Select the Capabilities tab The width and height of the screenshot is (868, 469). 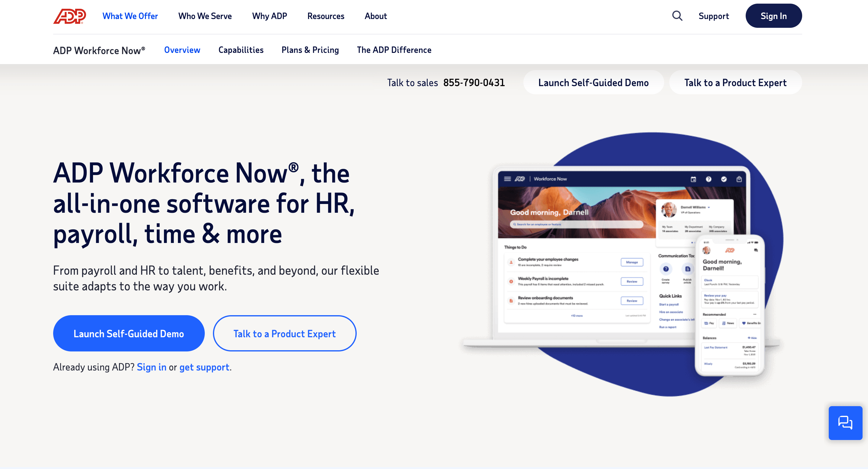(241, 50)
